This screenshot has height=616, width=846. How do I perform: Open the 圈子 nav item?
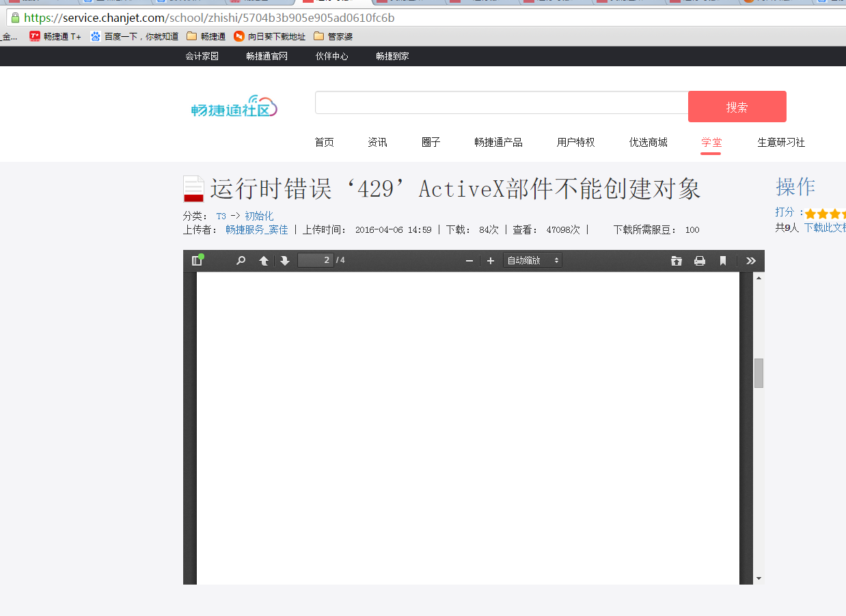coord(431,142)
